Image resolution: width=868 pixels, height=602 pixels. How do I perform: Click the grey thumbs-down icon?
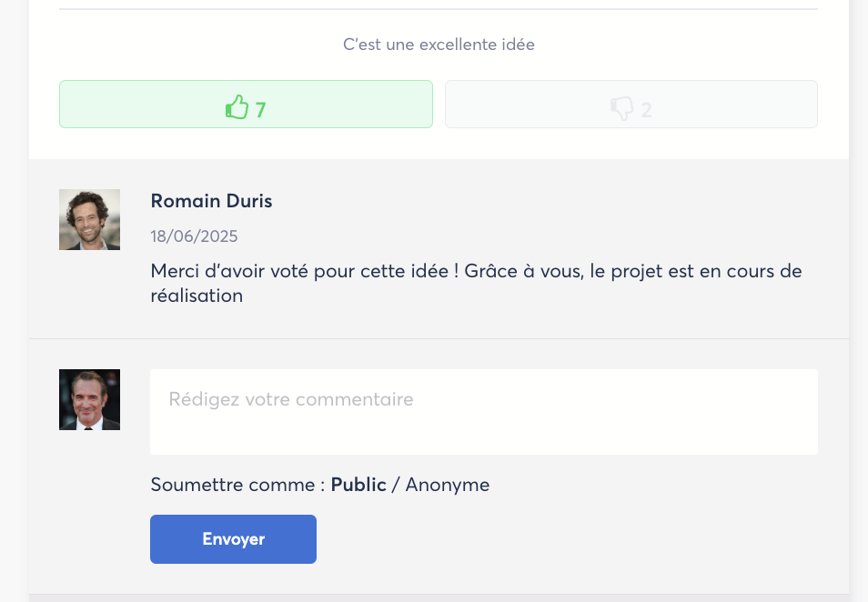[x=622, y=109]
